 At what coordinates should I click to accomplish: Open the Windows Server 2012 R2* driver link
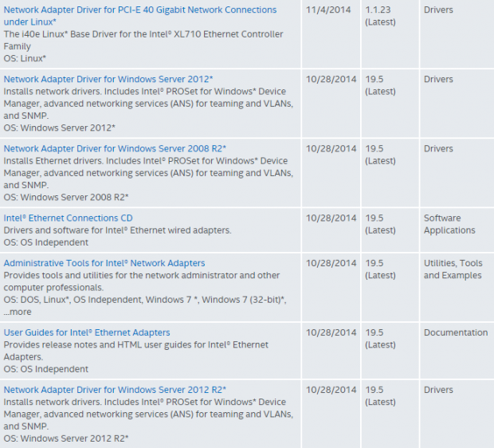(115, 390)
